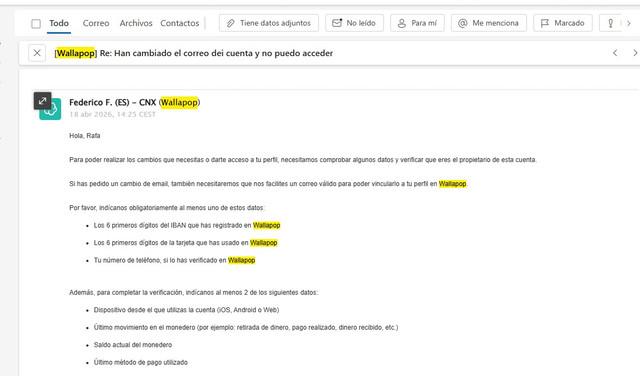Click the partially visible filter with bulb icon

(611, 23)
